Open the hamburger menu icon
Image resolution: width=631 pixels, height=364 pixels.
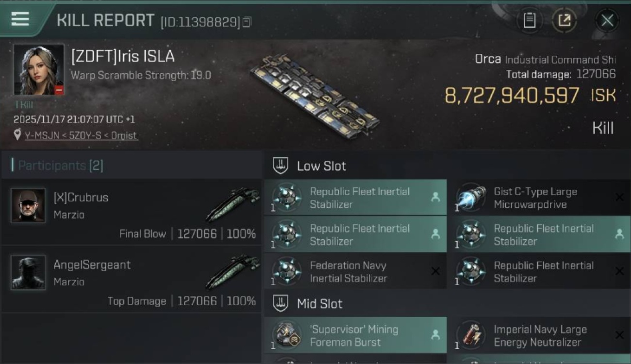[20, 19]
